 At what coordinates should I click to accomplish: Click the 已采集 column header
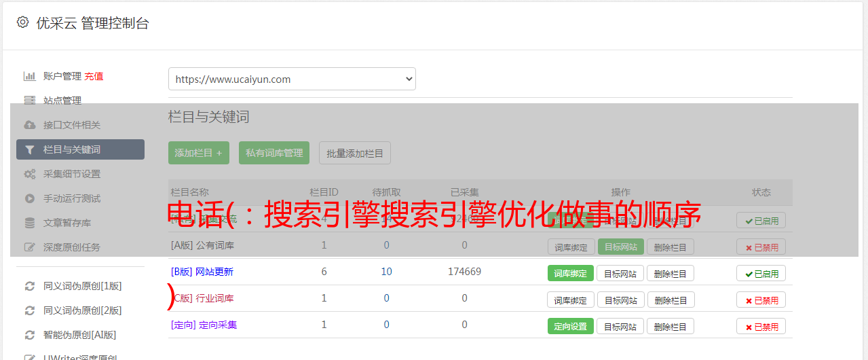(x=465, y=192)
